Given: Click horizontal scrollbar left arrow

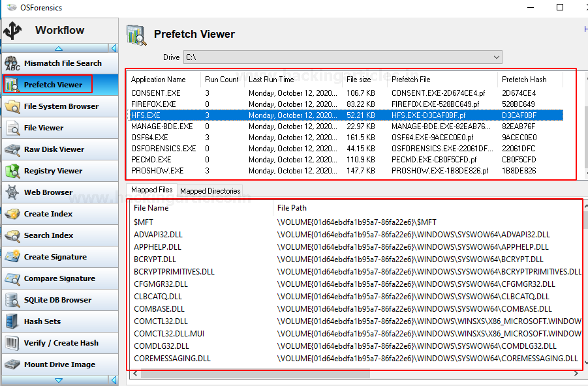Looking at the screenshot, I should click(x=135, y=373).
